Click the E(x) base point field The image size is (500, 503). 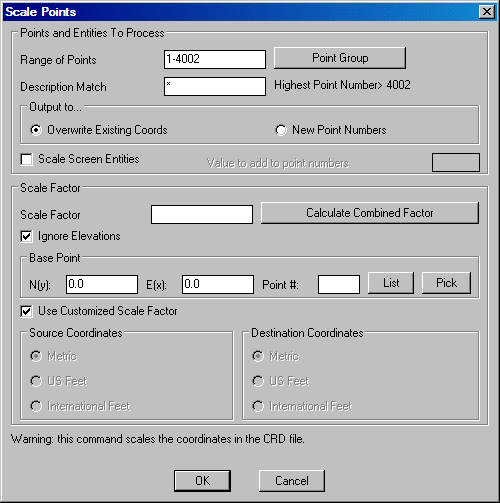tap(218, 284)
